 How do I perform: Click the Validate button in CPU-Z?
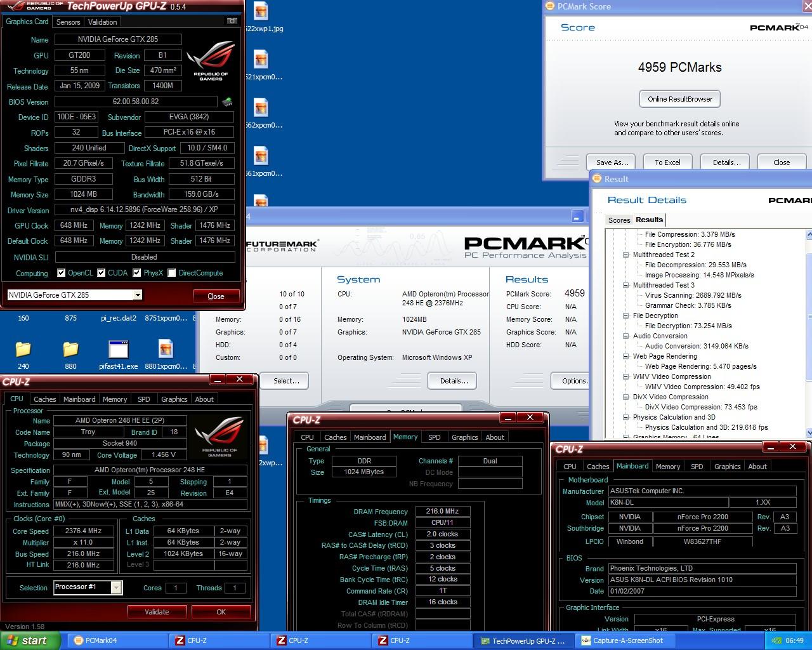click(157, 612)
